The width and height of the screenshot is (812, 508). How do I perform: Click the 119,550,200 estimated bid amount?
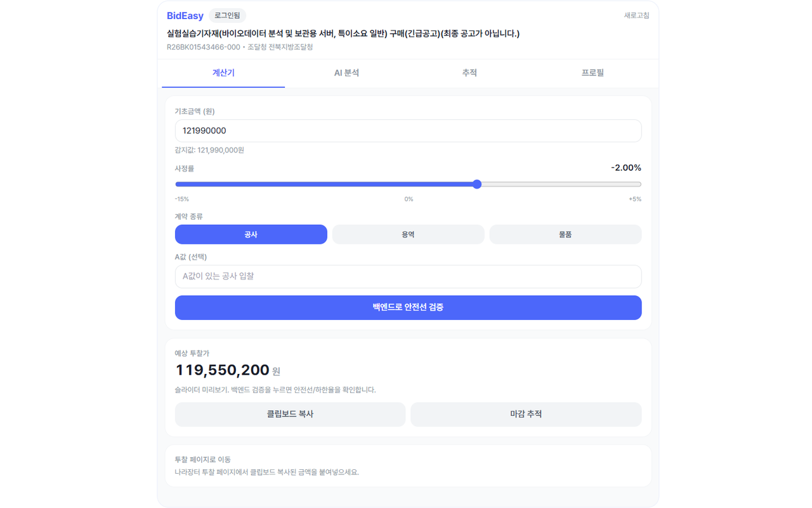(x=223, y=370)
